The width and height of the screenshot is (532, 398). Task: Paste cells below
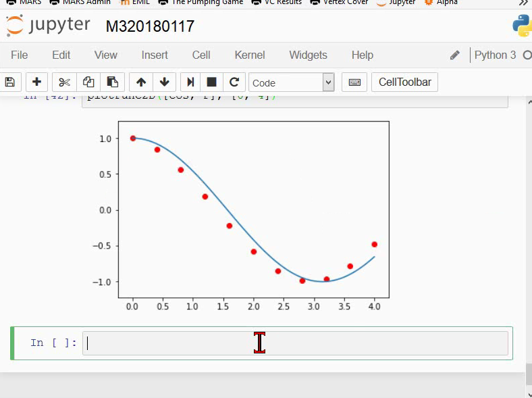tap(112, 82)
